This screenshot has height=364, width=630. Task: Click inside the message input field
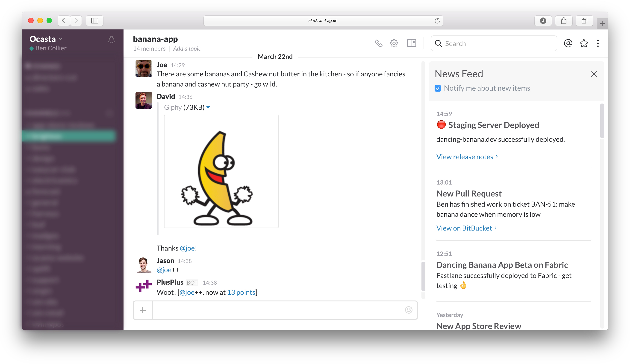coord(275,310)
